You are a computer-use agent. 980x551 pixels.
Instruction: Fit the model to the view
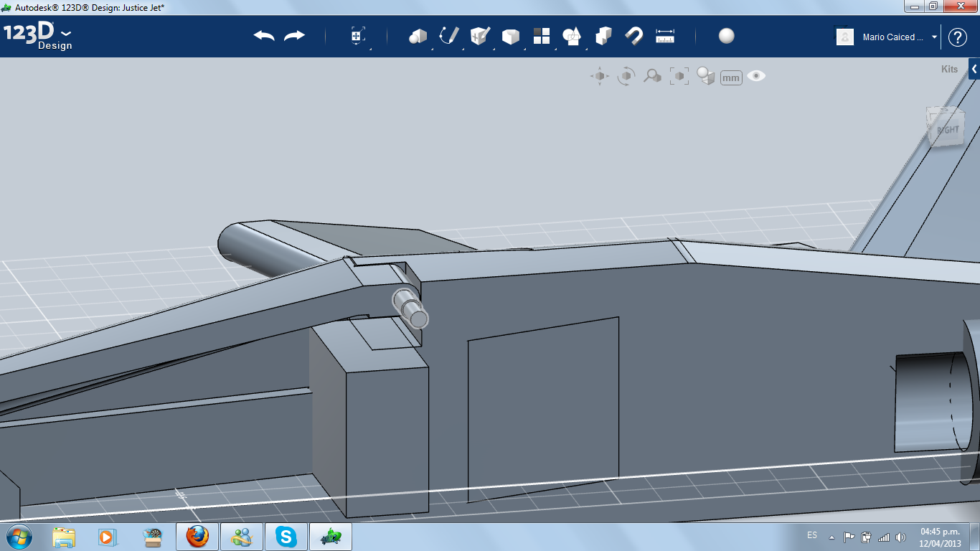click(679, 76)
